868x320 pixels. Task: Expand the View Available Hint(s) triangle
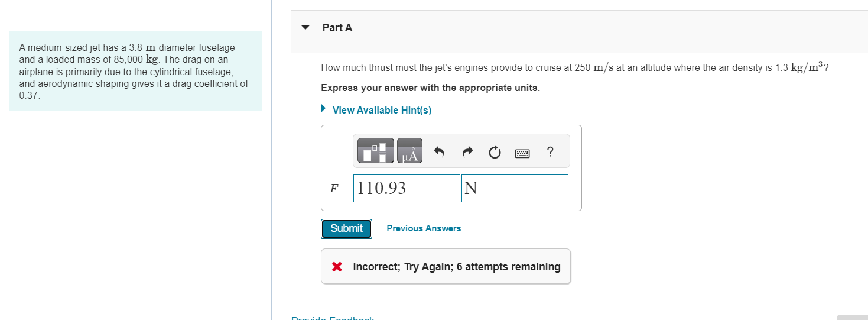[324, 109]
